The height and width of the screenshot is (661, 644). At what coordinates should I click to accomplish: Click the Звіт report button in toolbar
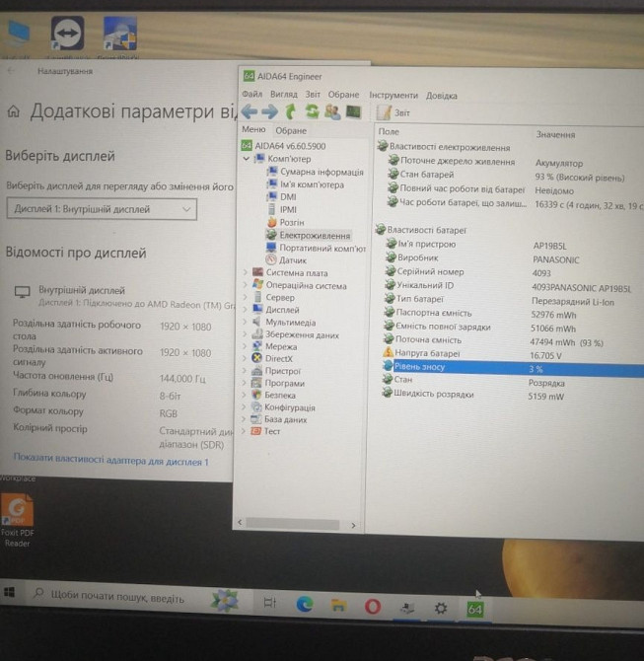coord(395,112)
